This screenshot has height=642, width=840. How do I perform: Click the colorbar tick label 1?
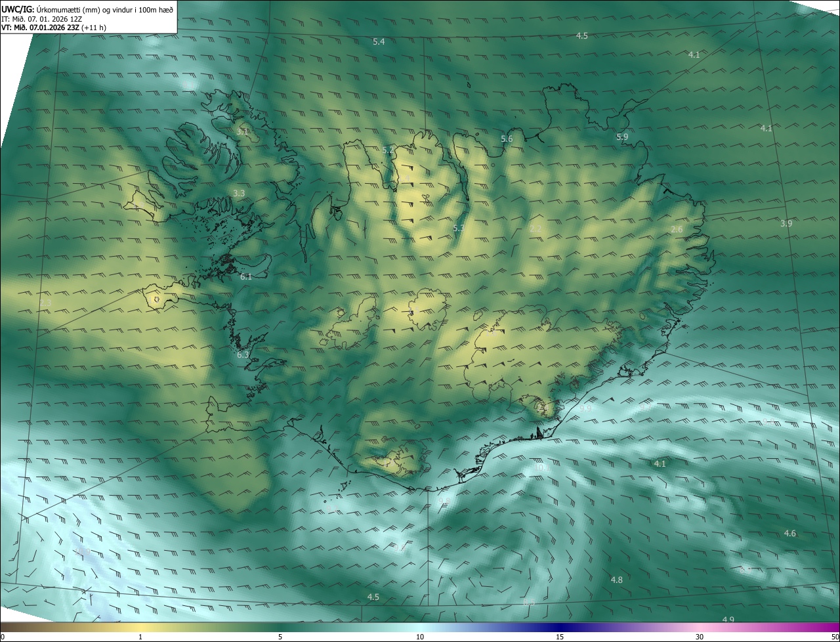140,637
